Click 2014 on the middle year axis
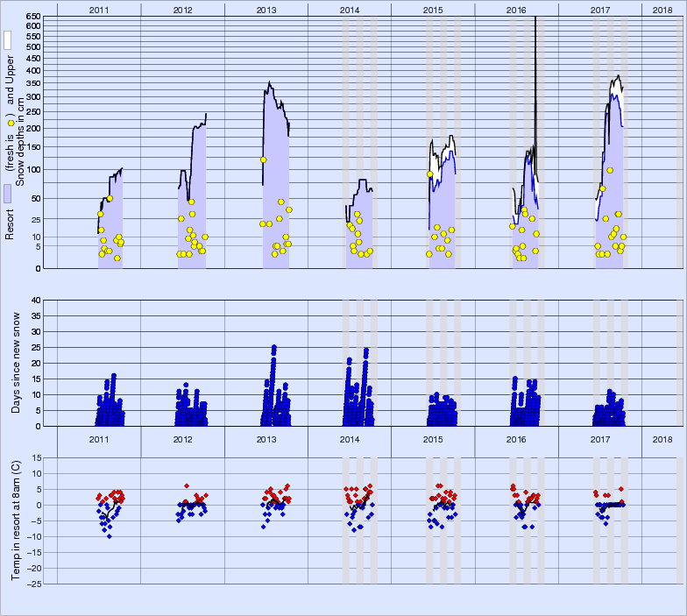The image size is (687, 616). tap(350, 439)
